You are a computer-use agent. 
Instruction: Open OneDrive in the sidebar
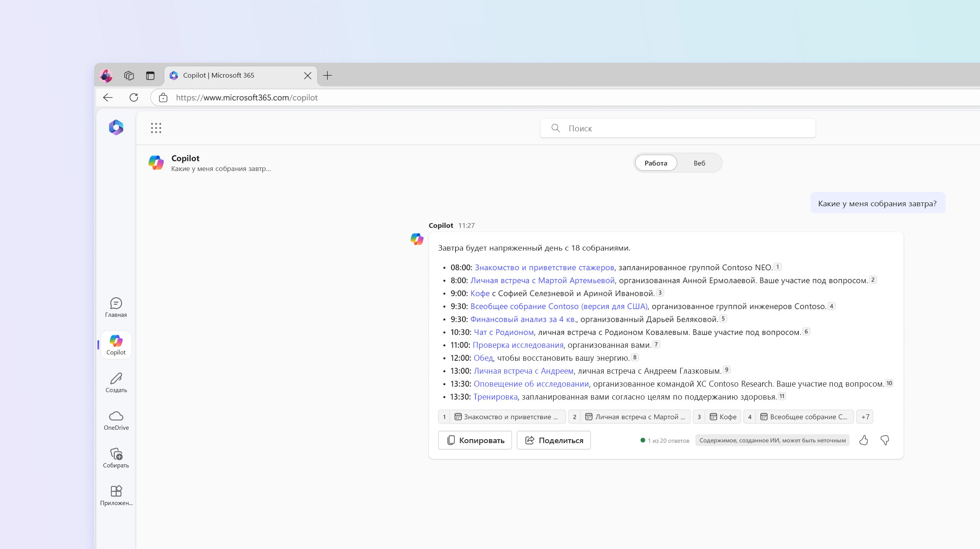(116, 420)
